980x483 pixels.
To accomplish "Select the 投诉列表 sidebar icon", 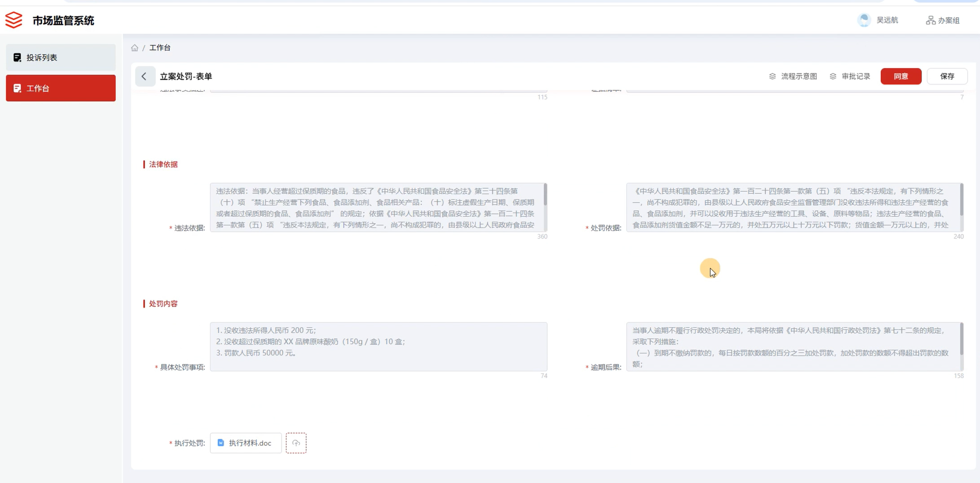I will (17, 57).
